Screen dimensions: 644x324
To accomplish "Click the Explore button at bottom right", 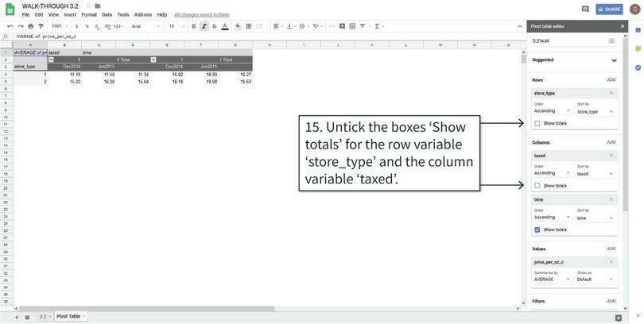I will (619, 318).
